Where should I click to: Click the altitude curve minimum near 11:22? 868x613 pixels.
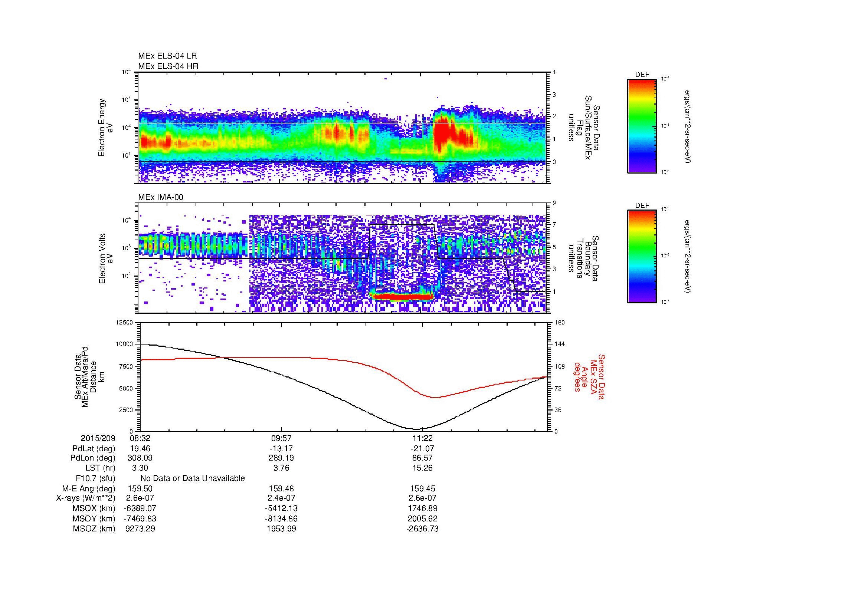[416, 429]
